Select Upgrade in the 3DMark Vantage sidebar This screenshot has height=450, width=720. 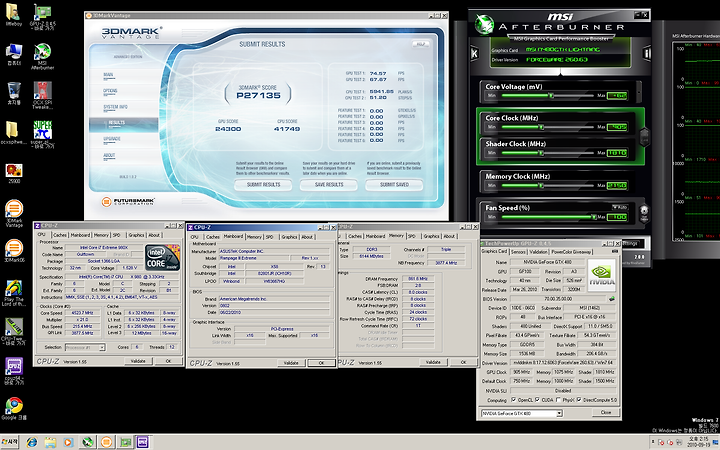112,139
